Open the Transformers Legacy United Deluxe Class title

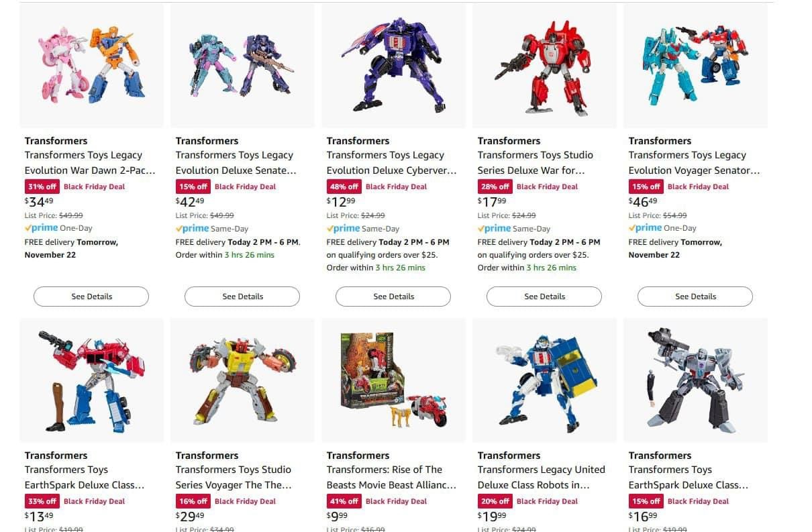coord(541,477)
